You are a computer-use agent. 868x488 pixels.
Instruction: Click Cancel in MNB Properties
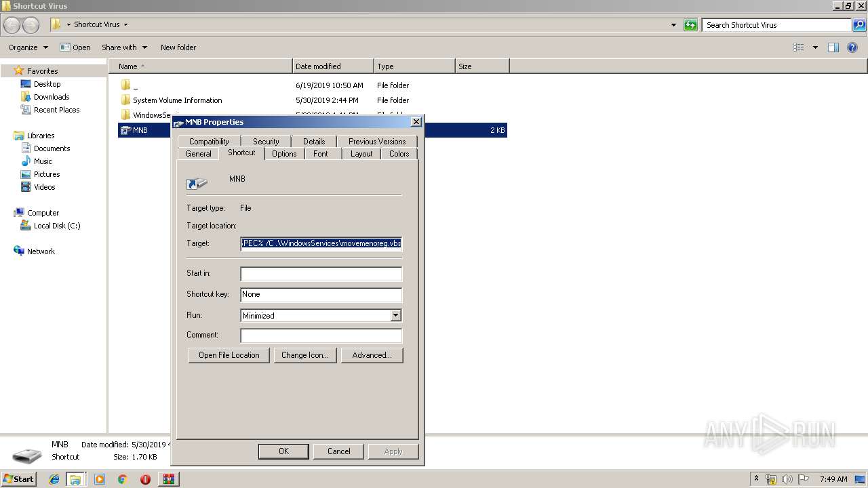tap(339, 451)
